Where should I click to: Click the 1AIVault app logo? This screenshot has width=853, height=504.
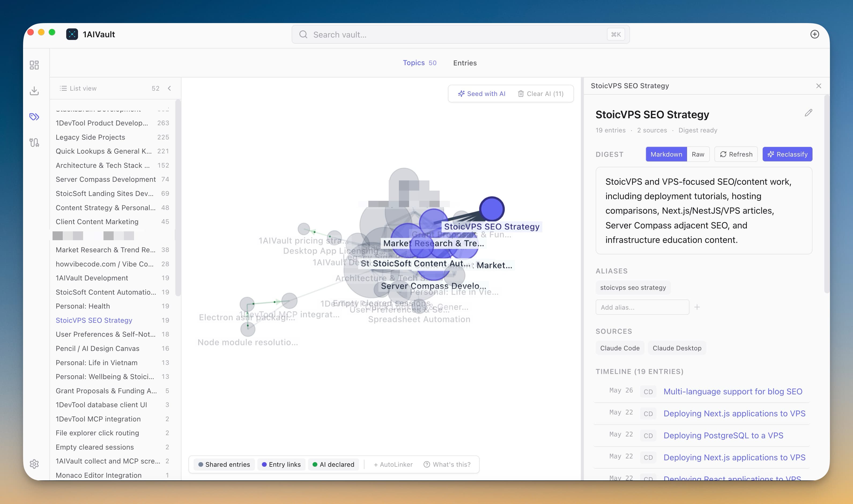(x=72, y=34)
